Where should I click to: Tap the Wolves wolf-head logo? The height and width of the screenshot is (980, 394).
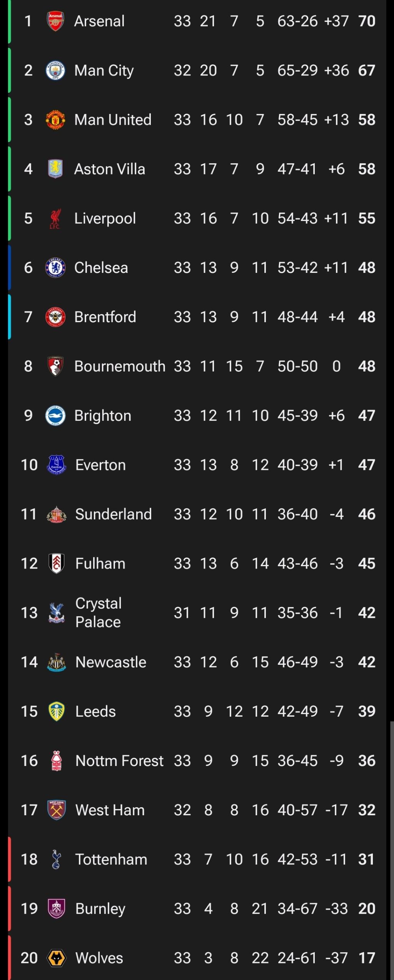(56, 958)
